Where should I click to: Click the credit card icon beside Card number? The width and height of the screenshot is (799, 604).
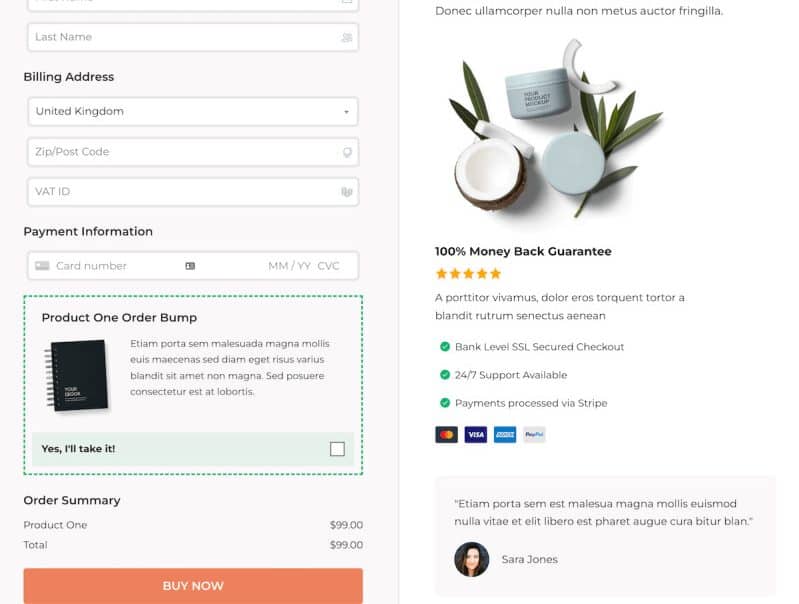click(x=42, y=266)
